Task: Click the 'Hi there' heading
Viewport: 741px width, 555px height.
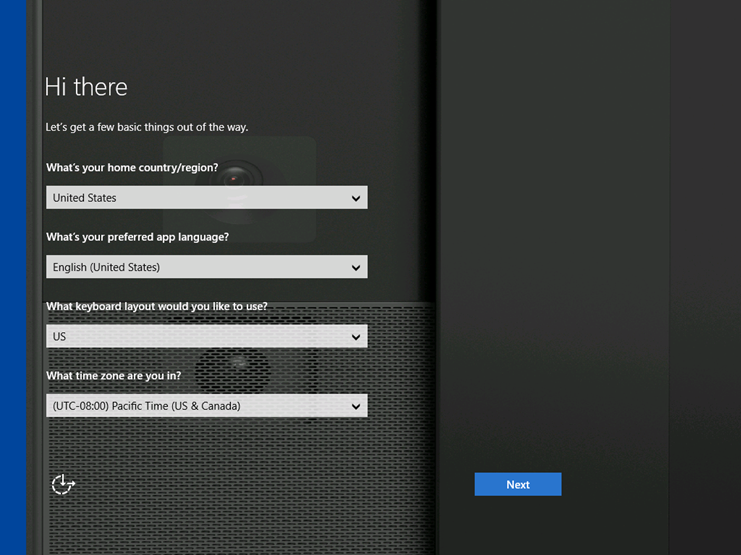Action: click(86, 87)
